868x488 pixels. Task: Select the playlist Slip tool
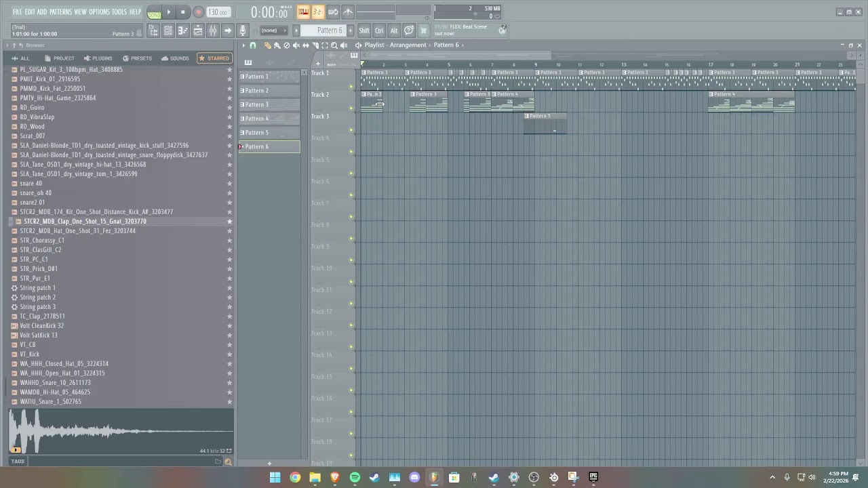coord(306,45)
